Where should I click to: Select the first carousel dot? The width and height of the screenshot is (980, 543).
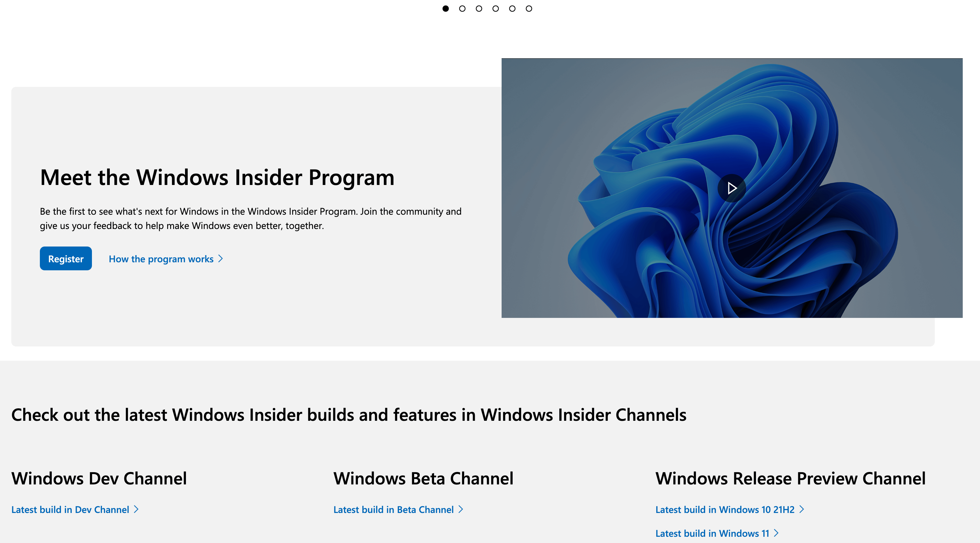tap(445, 8)
